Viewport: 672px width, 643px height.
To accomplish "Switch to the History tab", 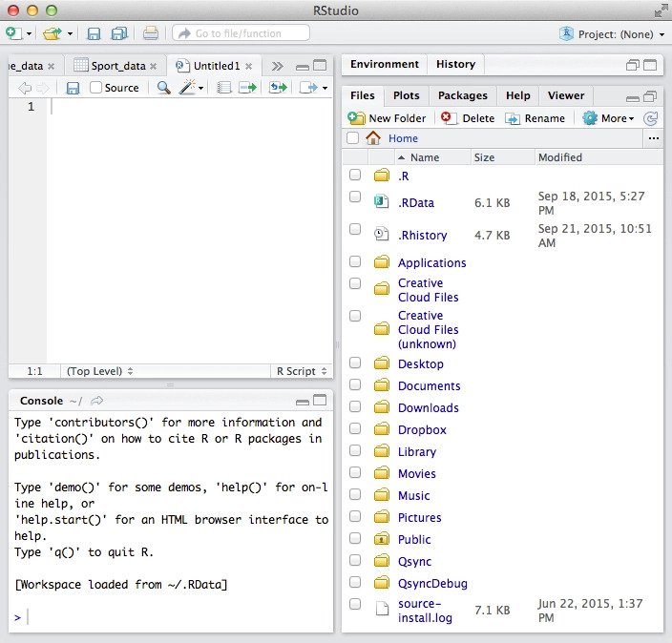I will 455,64.
